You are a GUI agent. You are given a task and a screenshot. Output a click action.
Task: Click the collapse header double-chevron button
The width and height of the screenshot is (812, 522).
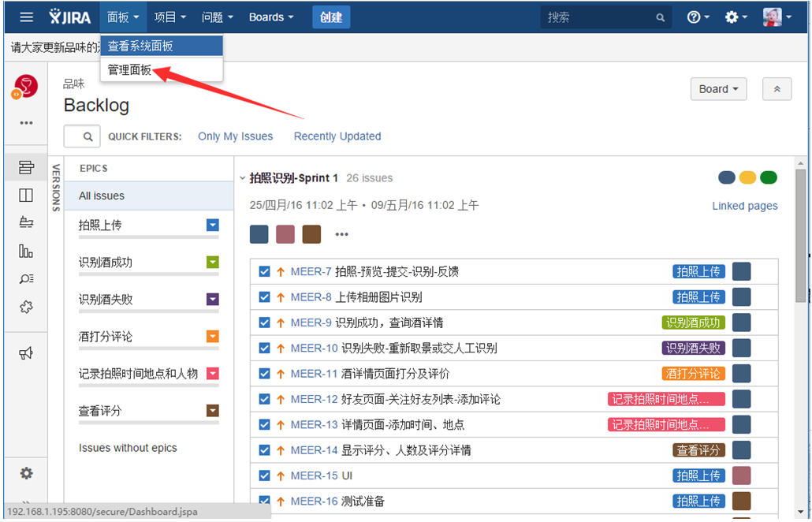point(777,89)
